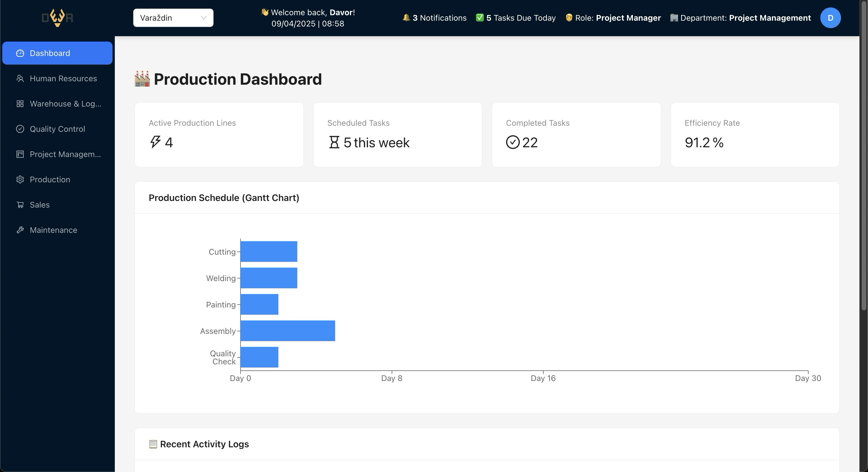Click the dropdown chevron arrow beside Varaždin
868x472 pixels.
click(204, 18)
